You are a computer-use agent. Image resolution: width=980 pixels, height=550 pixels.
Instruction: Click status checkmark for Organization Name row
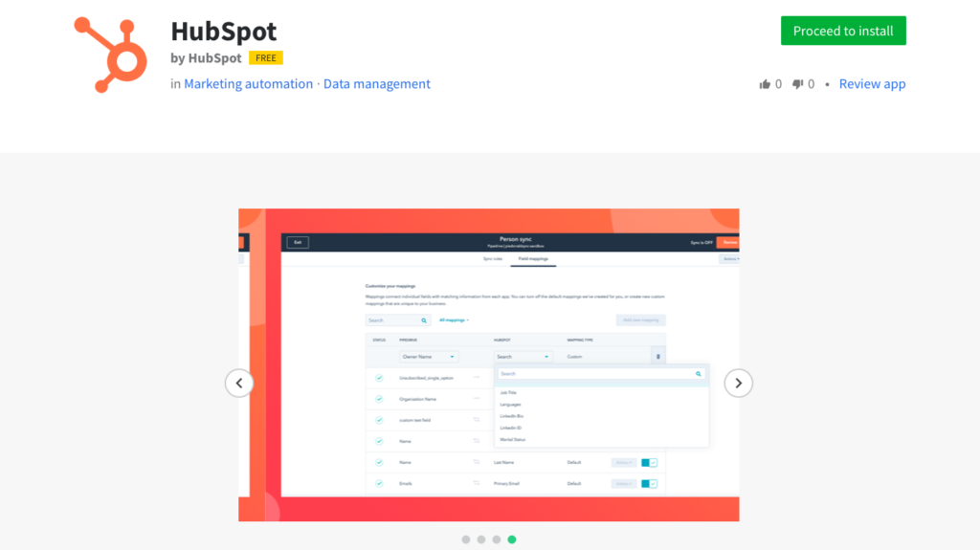coord(379,399)
